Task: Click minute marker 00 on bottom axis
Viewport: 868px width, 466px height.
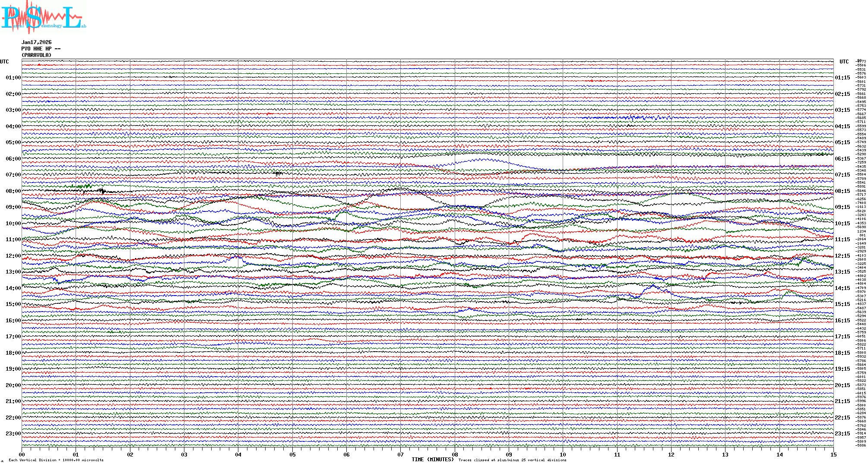Action: [x=22, y=455]
